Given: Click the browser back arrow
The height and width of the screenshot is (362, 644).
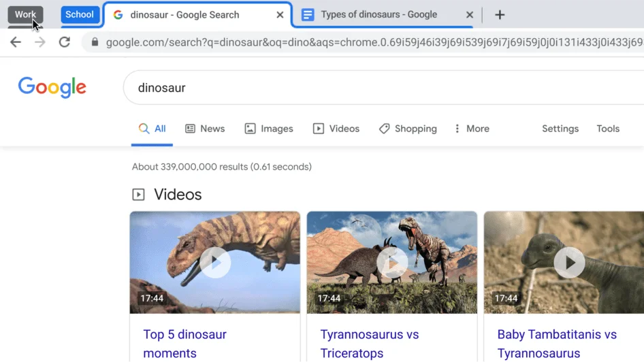Looking at the screenshot, I should click(x=15, y=42).
